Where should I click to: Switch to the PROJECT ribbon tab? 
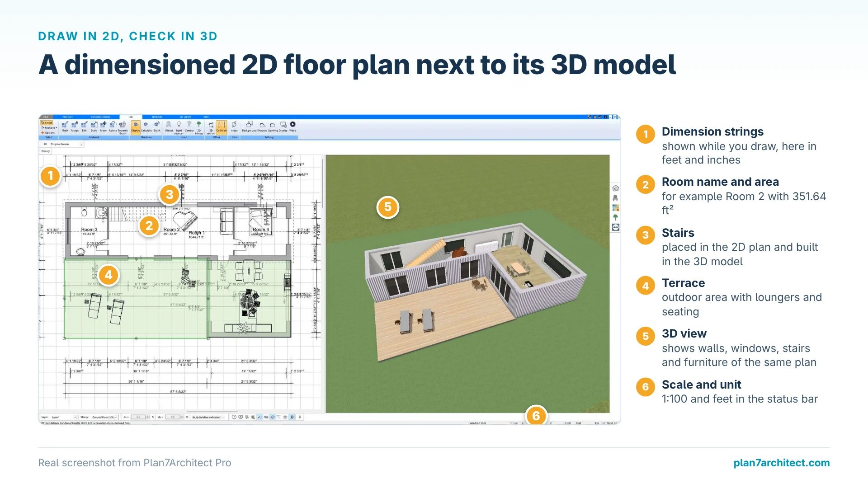[x=68, y=117]
